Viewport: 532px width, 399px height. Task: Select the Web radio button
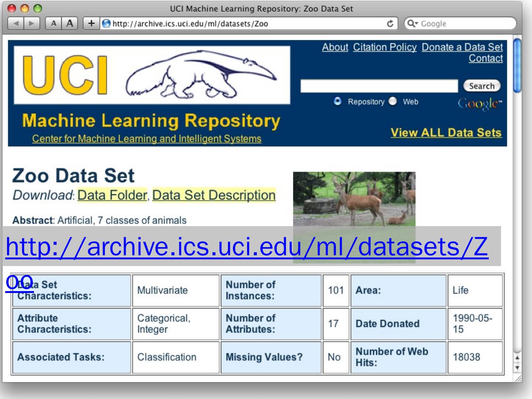[x=393, y=101]
